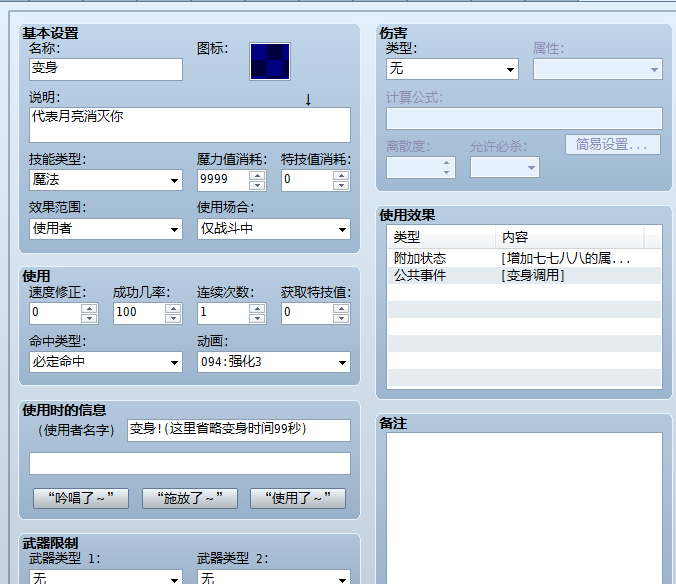Click the “使用了～” message button
The height and width of the screenshot is (584, 676).
pos(298,498)
